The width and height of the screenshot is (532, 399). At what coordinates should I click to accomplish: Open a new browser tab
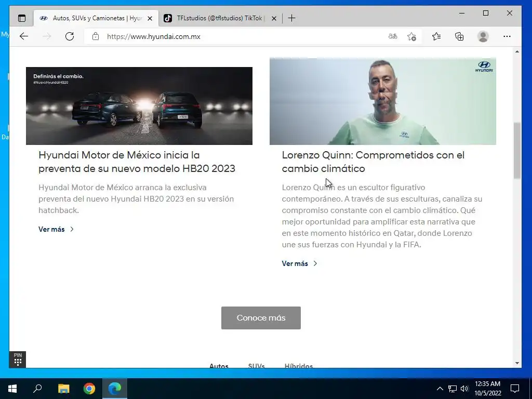click(x=291, y=18)
